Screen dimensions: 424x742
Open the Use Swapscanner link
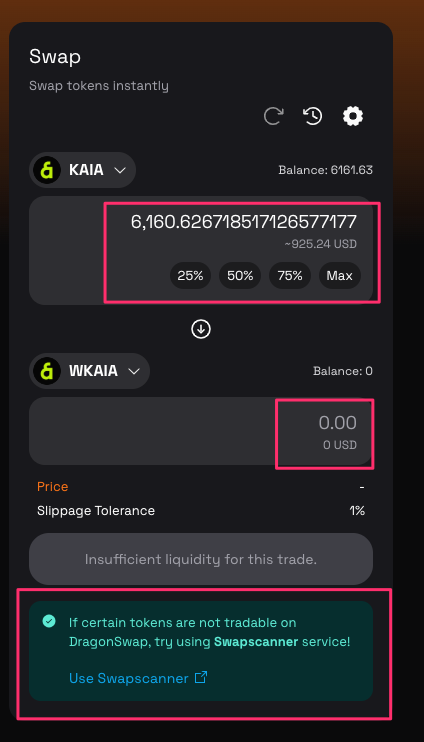(129, 678)
